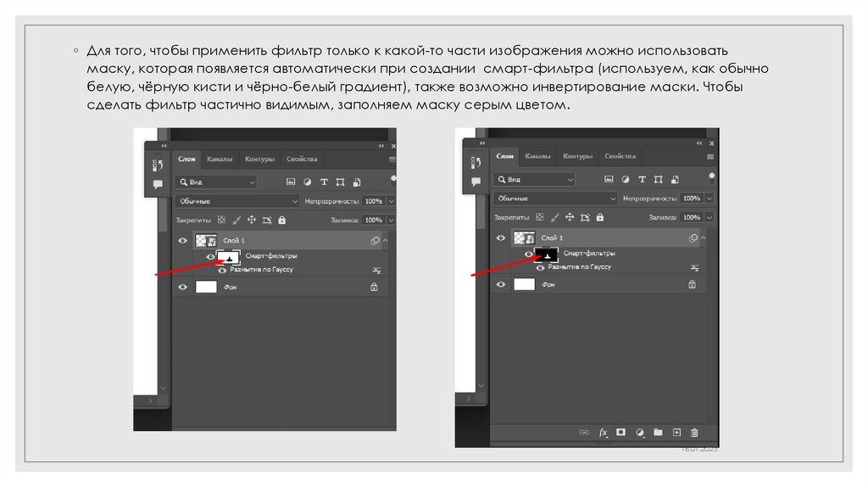This screenshot has height=487, width=868.
Task: Select white smart filter mask thumbnail
Action: coord(229,257)
